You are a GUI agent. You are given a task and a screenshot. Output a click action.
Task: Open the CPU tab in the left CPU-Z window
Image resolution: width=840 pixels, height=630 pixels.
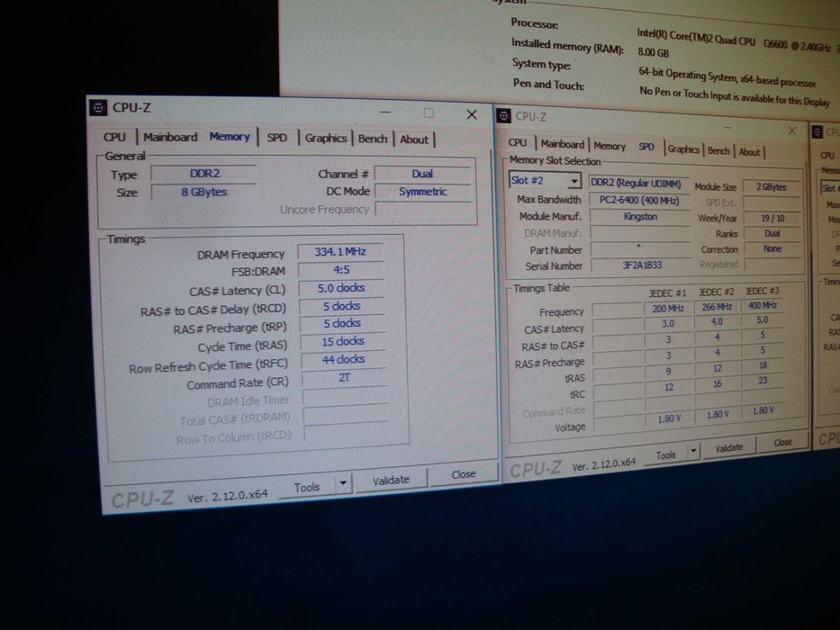[x=114, y=137]
